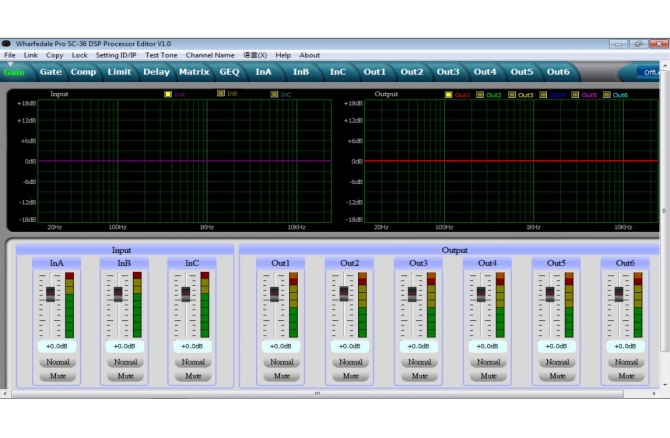Open the Out6 channel tab
The height and width of the screenshot is (438, 670).
[x=558, y=72]
